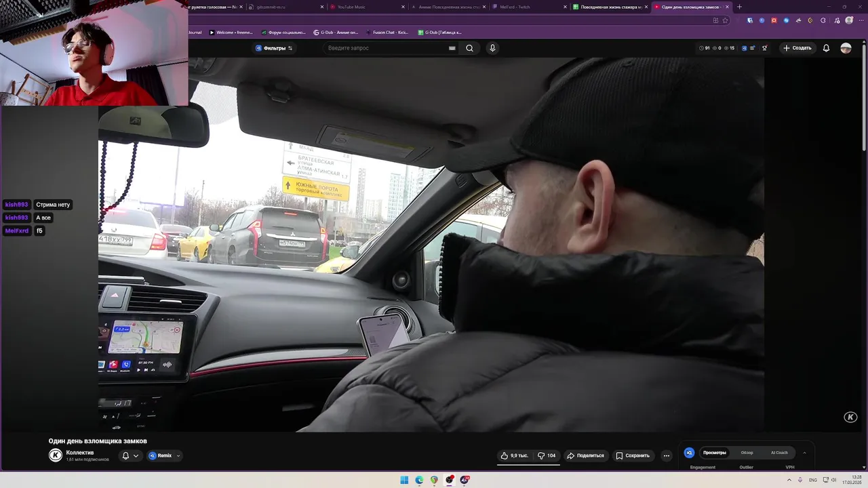This screenshot has height=488, width=868.
Task: Open the Fusion Chat - Kick bookmark
Action: coord(387,32)
